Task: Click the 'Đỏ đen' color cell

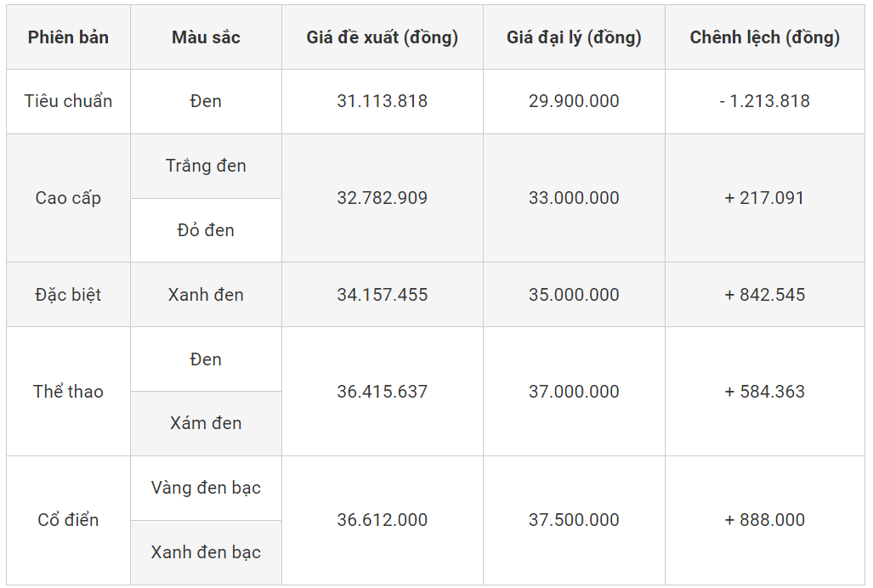Action: coord(206,230)
